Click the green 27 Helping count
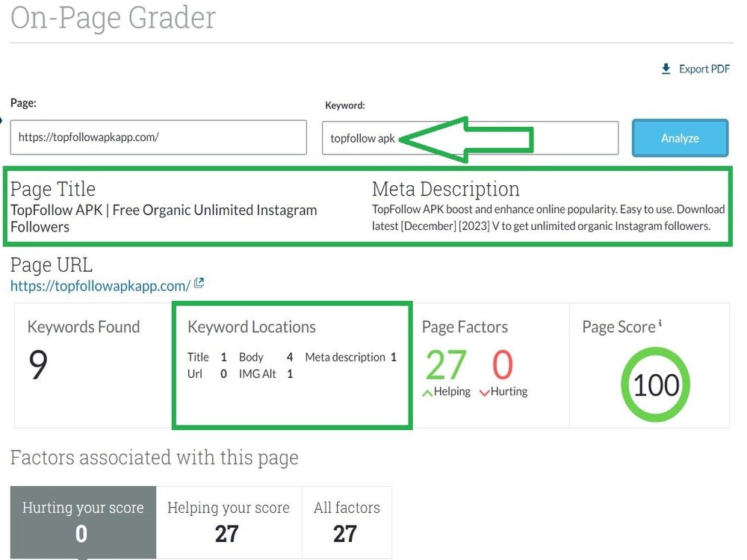 pos(445,365)
